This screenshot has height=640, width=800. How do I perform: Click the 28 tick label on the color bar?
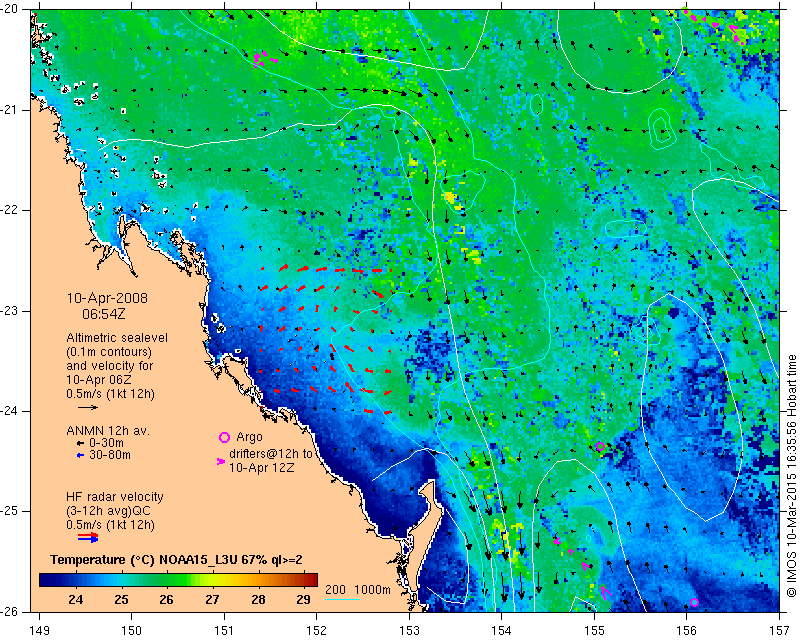point(258,599)
